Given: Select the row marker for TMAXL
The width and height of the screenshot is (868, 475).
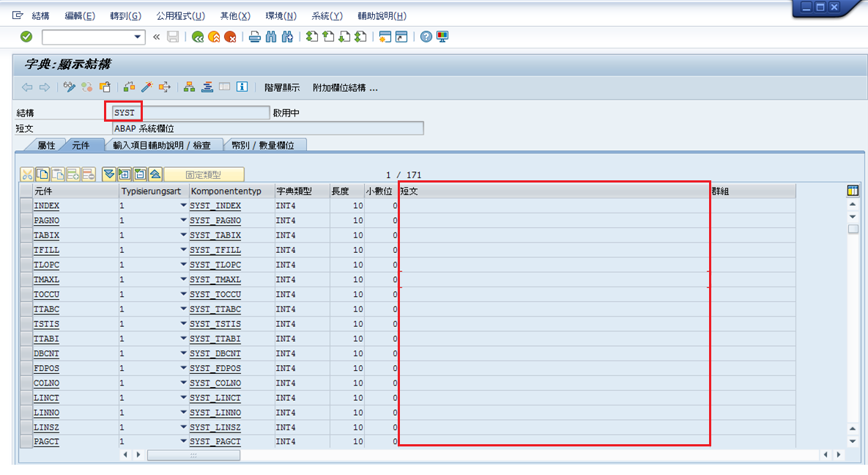Looking at the screenshot, I should 26,279.
